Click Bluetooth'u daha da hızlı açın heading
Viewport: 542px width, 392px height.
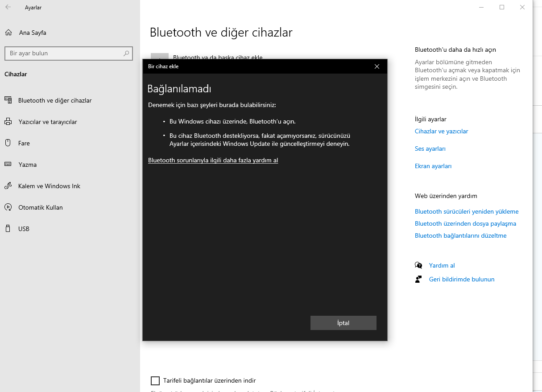point(455,50)
